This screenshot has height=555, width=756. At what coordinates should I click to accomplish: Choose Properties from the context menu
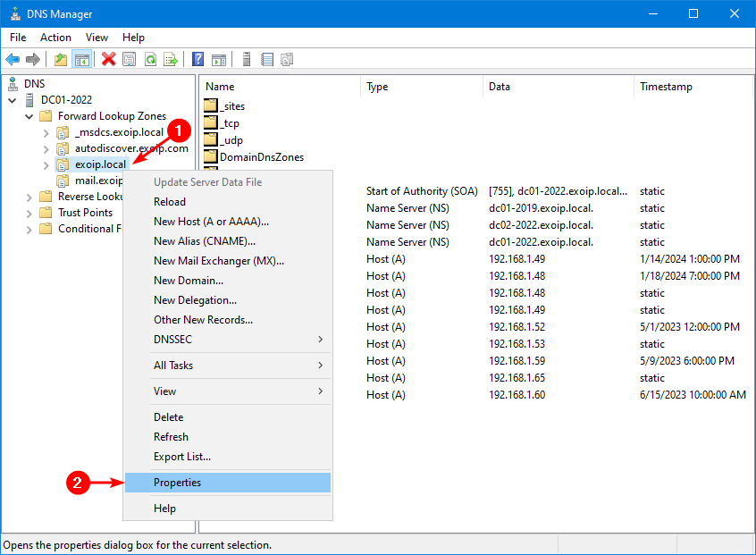[177, 483]
